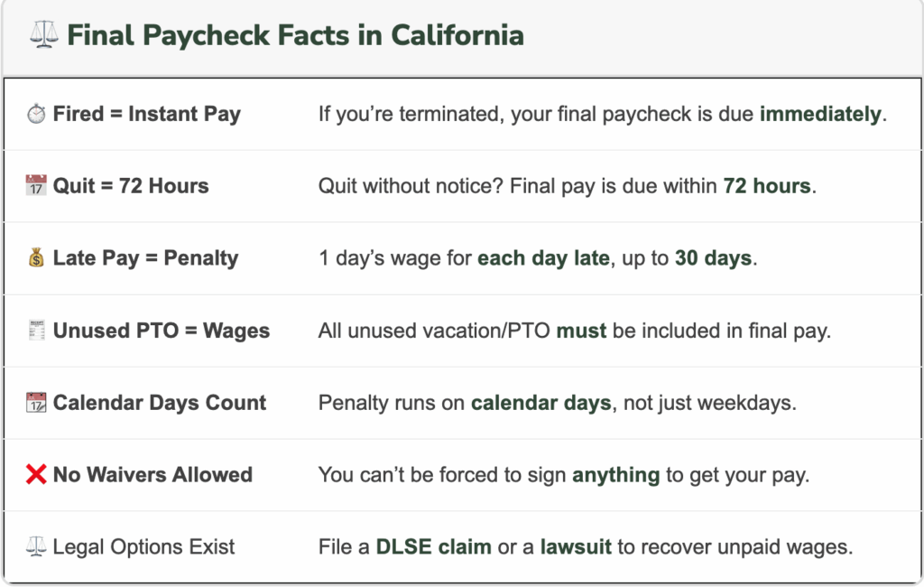The image size is (924, 587).
Task: Click the bold "72 hours" text
Action: point(766,186)
